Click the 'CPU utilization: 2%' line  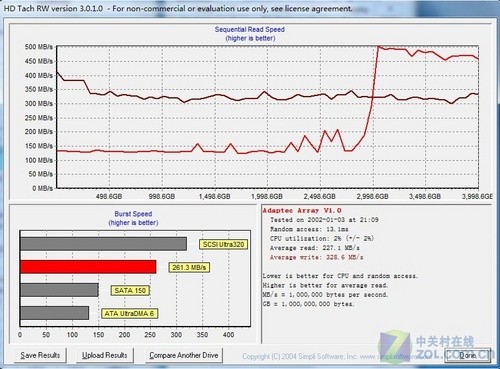[x=322, y=238]
